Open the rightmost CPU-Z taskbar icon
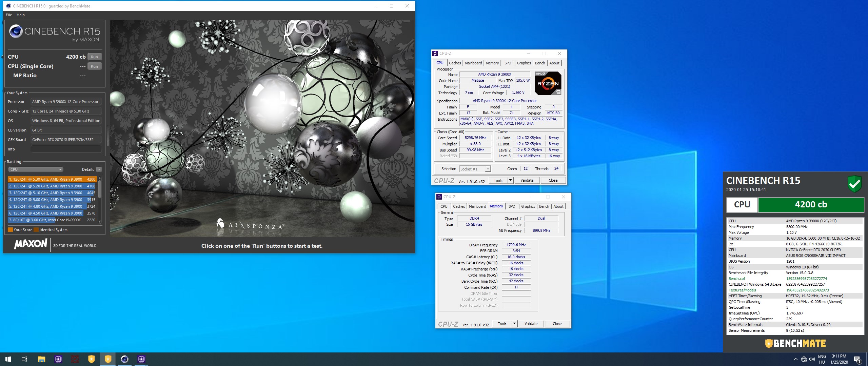868x366 pixels. pyautogui.click(x=141, y=359)
